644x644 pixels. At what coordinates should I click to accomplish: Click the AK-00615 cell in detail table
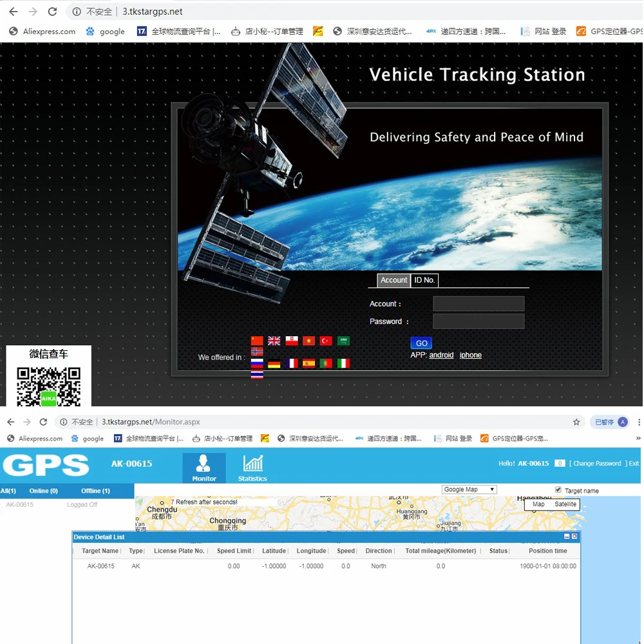click(100, 566)
